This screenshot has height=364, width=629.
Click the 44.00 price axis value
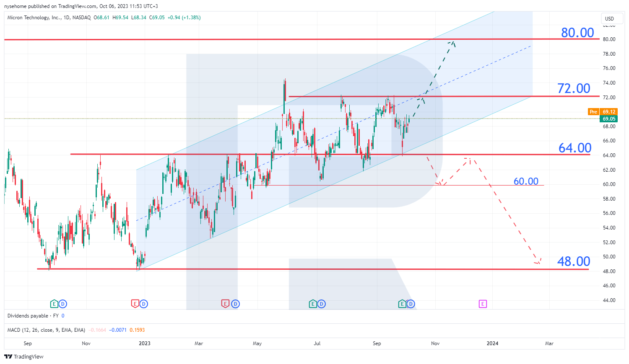(609, 300)
